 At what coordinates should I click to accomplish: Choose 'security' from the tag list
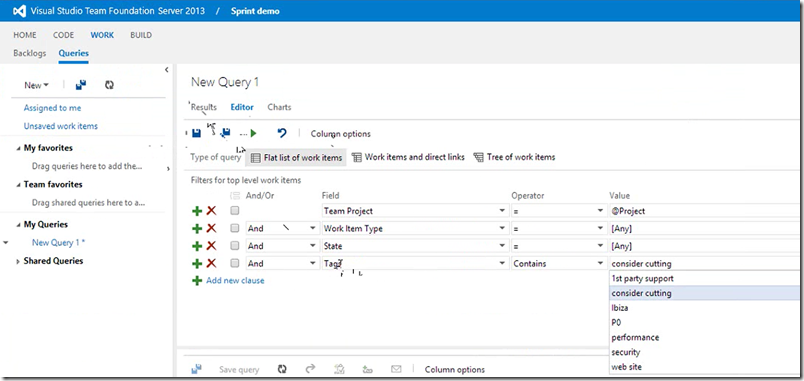tap(704, 352)
